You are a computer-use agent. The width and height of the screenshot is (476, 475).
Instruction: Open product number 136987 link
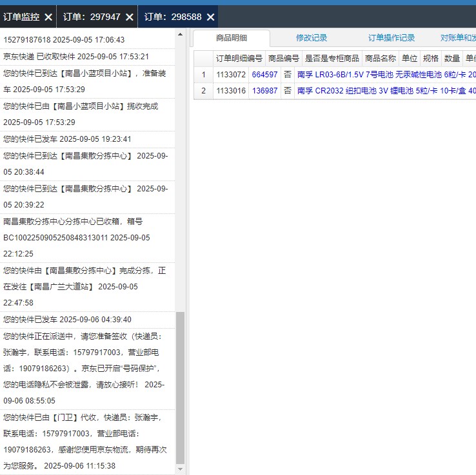coord(264,91)
